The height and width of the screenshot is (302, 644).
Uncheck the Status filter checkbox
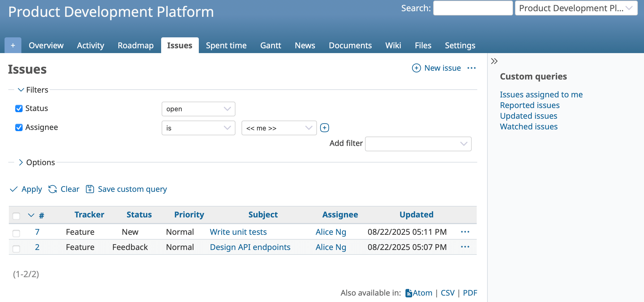click(x=18, y=109)
